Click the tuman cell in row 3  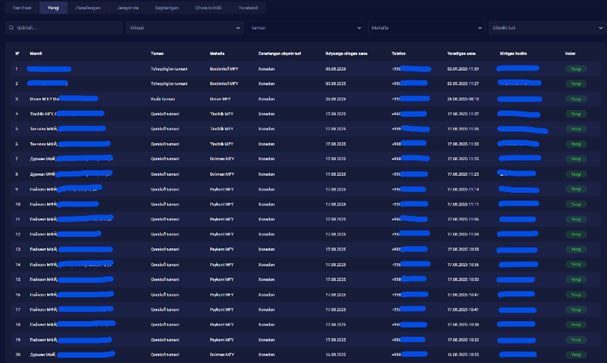point(163,99)
